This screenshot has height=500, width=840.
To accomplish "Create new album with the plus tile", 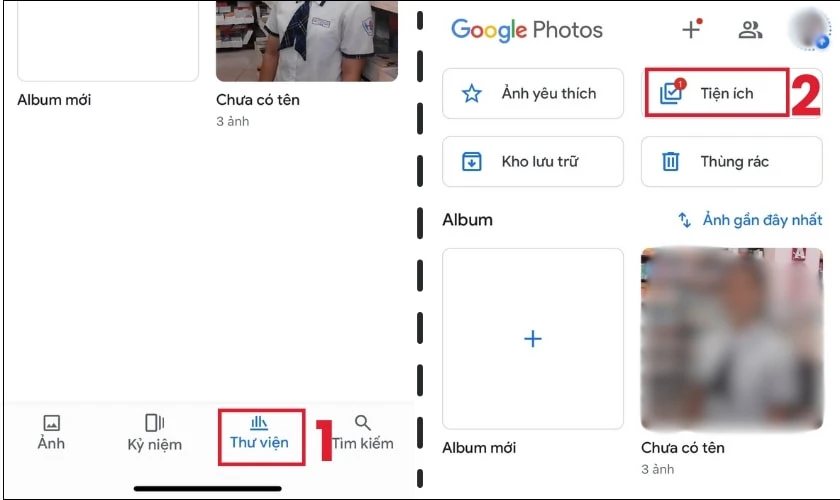I will [532, 338].
